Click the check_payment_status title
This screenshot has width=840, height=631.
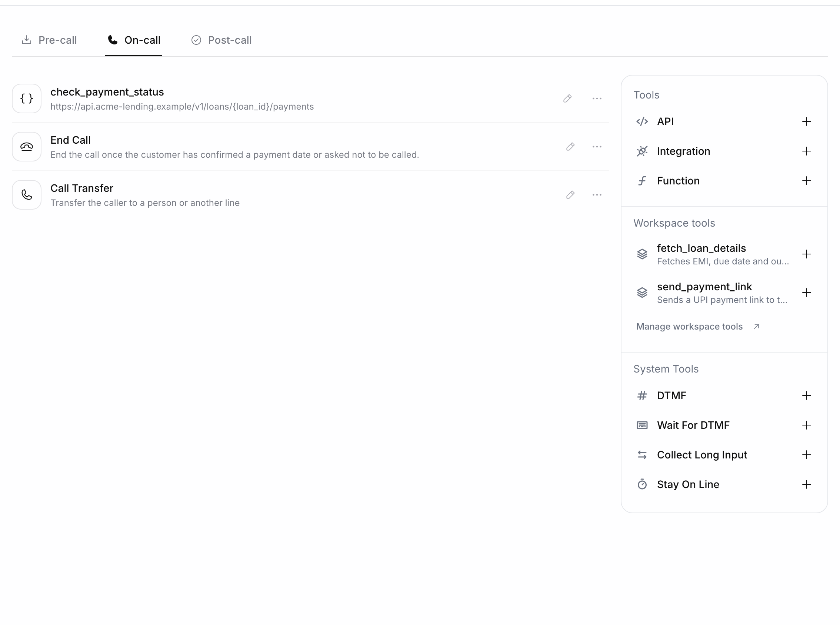(x=107, y=92)
